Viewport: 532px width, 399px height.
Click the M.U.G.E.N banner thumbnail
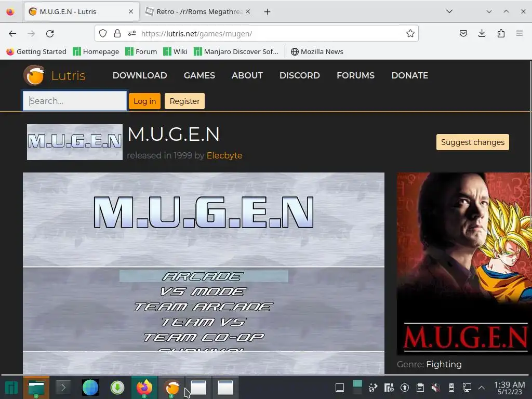75,142
